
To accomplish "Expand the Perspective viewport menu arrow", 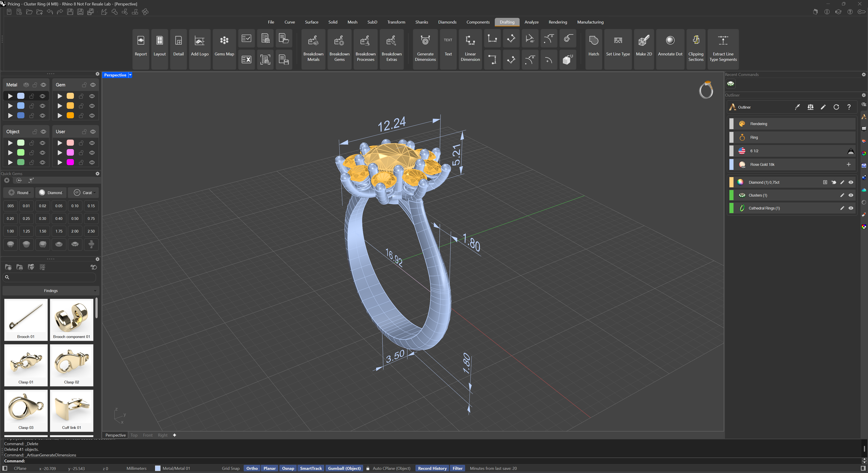I will pos(130,75).
